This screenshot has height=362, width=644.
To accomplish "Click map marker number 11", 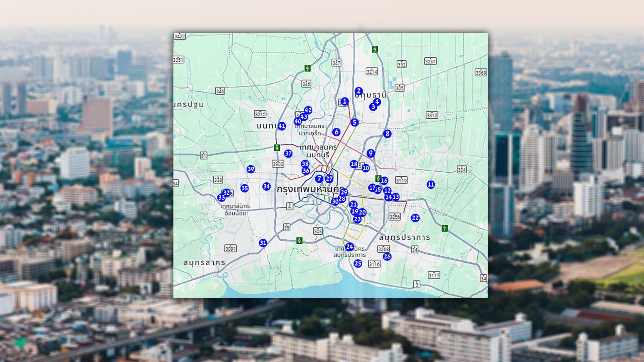I will tap(431, 184).
